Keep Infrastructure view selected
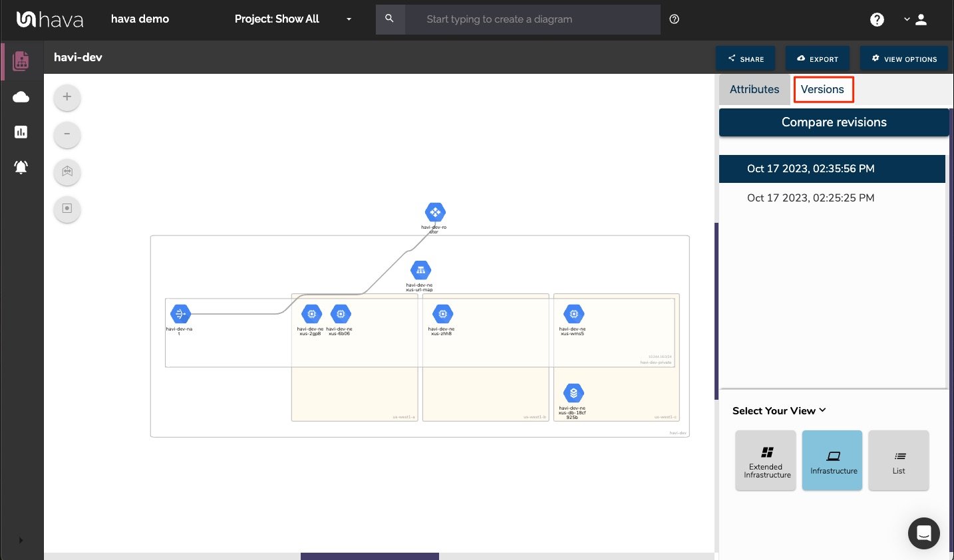This screenshot has height=560, width=954. [832, 460]
